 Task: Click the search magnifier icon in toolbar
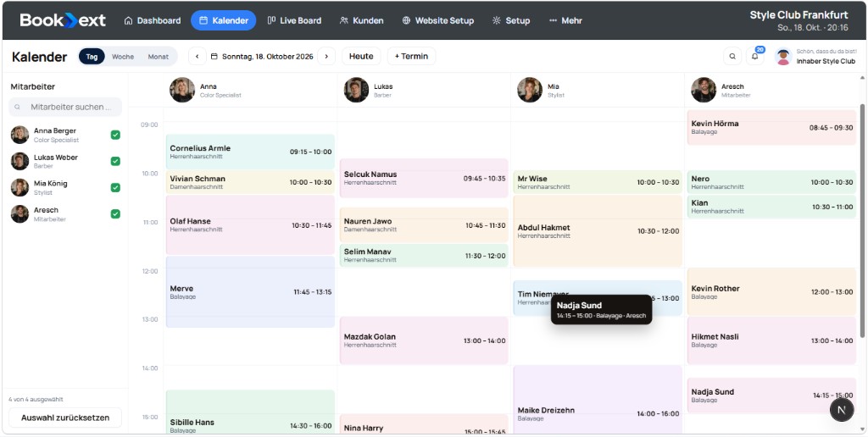[x=732, y=57]
